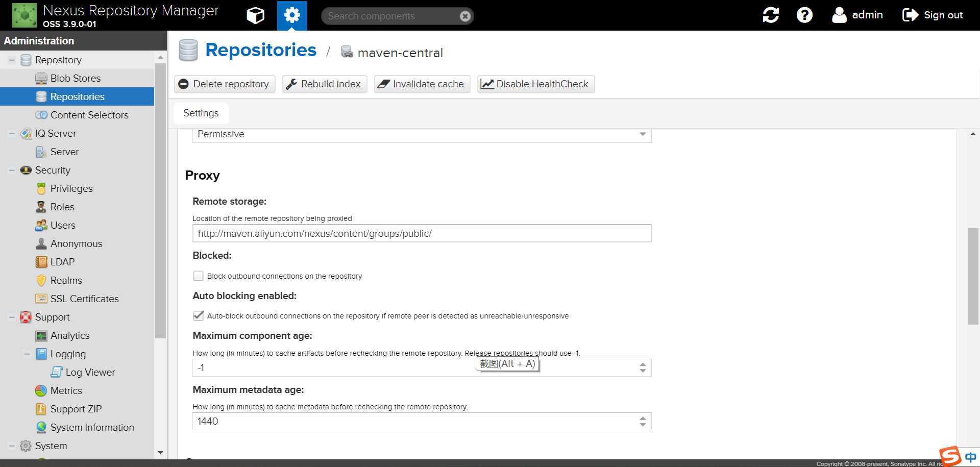Image resolution: width=980 pixels, height=467 pixels.
Task: Increase Maximum metadata age with up arrow
Action: 643,418
